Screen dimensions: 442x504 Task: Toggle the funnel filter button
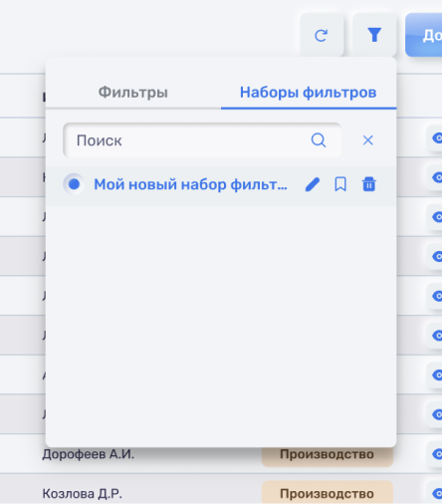click(374, 35)
